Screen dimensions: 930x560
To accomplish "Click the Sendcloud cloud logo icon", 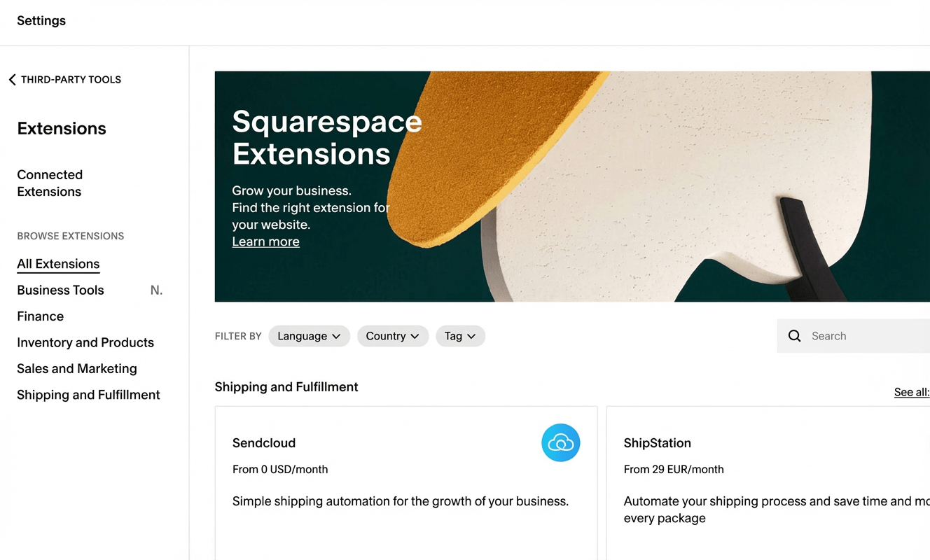I will [x=560, y=442].
